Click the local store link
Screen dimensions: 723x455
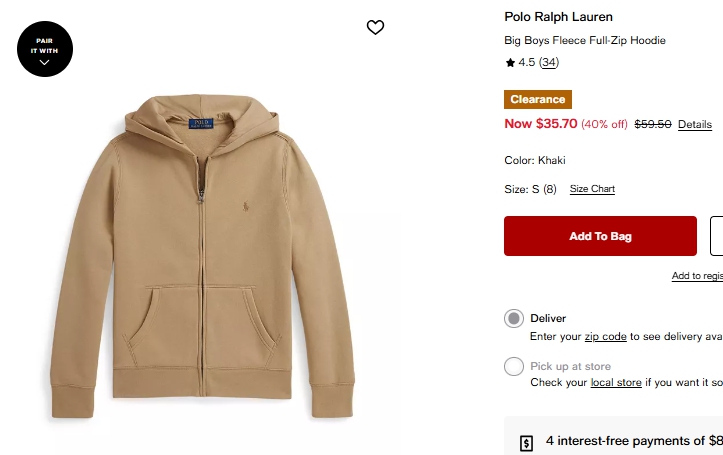tap(616, 383)
